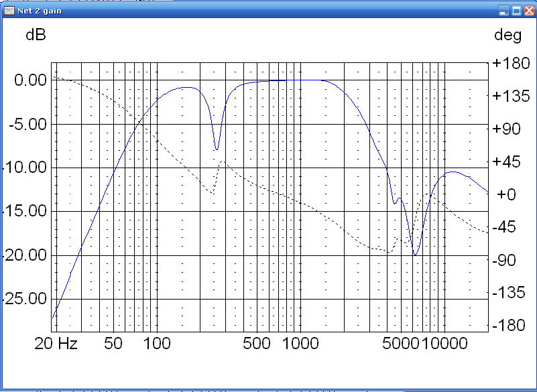Click the blue gain curve's -20 dB notch
The width and height of the screenshot is (537, 392).
click(415, 255)
